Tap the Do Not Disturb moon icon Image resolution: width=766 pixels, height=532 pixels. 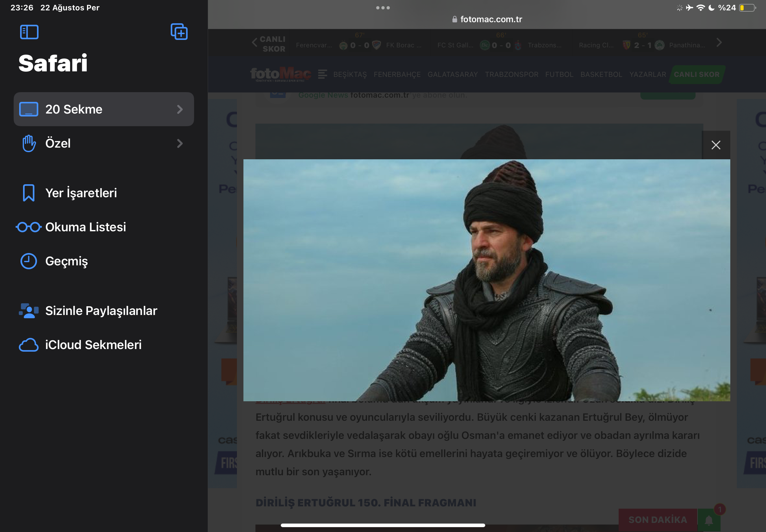[x=711, y=8]
